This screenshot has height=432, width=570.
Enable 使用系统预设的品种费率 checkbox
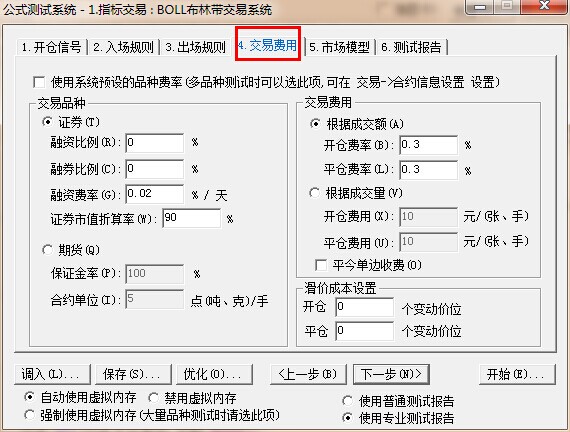pyautogui.click(x=39, y=82)
